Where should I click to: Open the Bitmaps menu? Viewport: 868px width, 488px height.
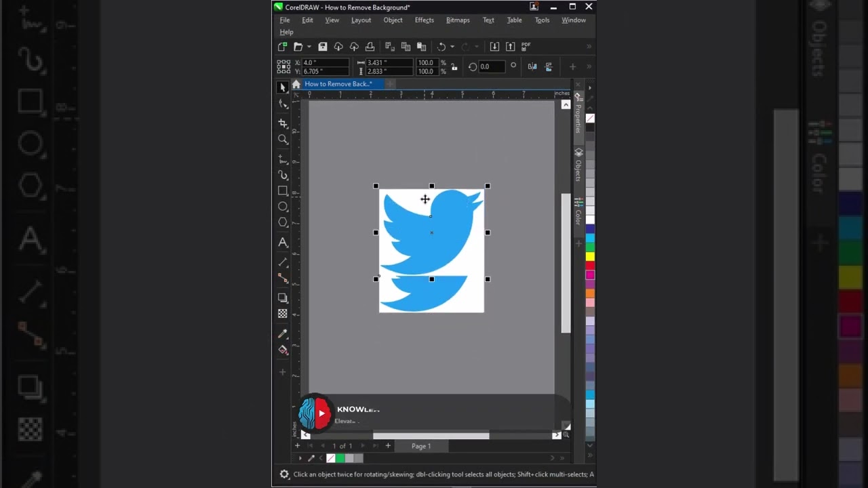458,20
